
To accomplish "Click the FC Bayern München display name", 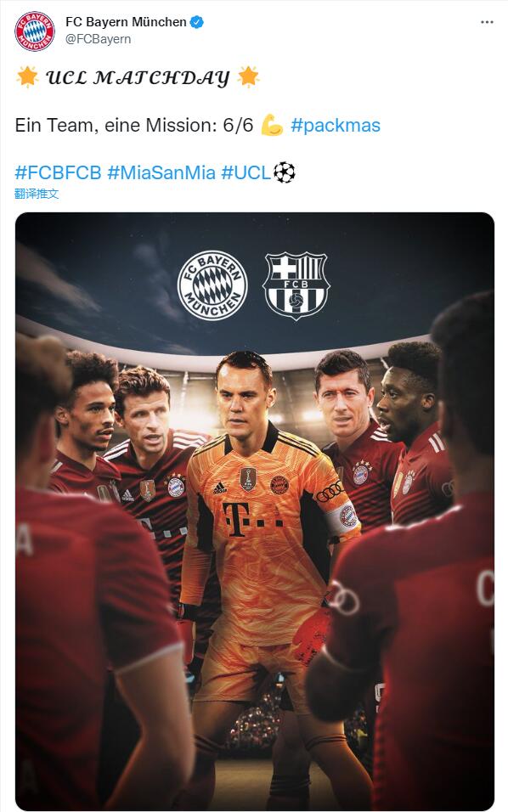I will (x=126, y=22).
